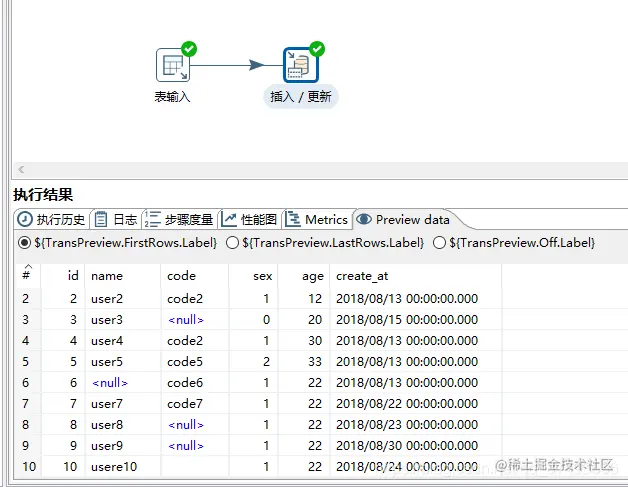Click the 表输入 step label

click(172, 97)
